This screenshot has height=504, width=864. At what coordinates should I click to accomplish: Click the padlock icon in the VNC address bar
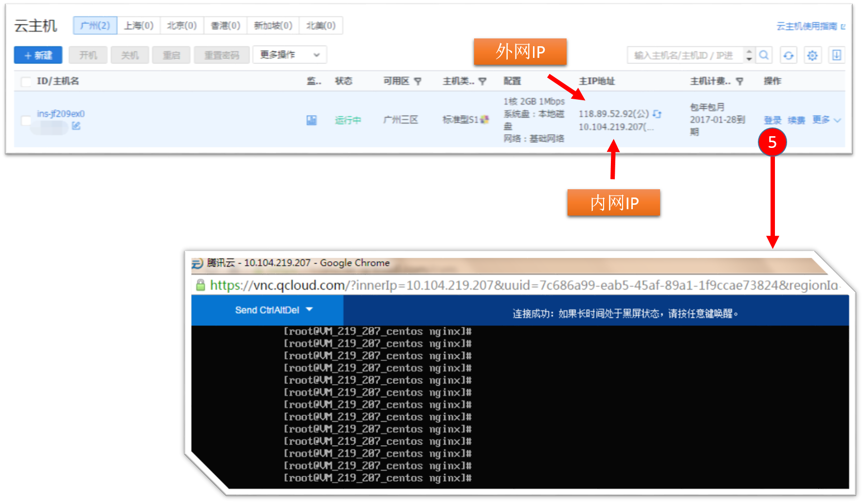click(x=200, y=285)
